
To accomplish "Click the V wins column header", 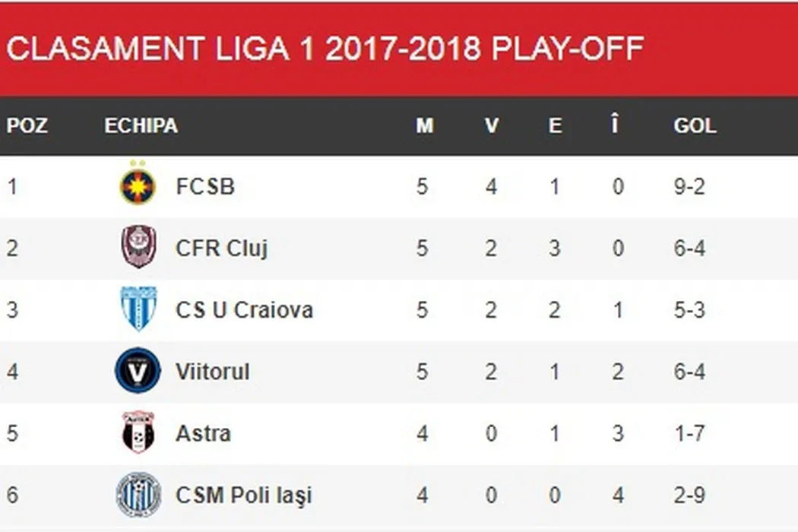I will (x=492, y=125).
